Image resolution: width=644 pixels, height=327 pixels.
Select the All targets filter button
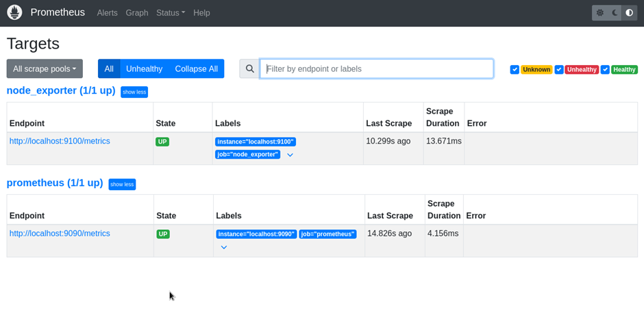[109, 68]
